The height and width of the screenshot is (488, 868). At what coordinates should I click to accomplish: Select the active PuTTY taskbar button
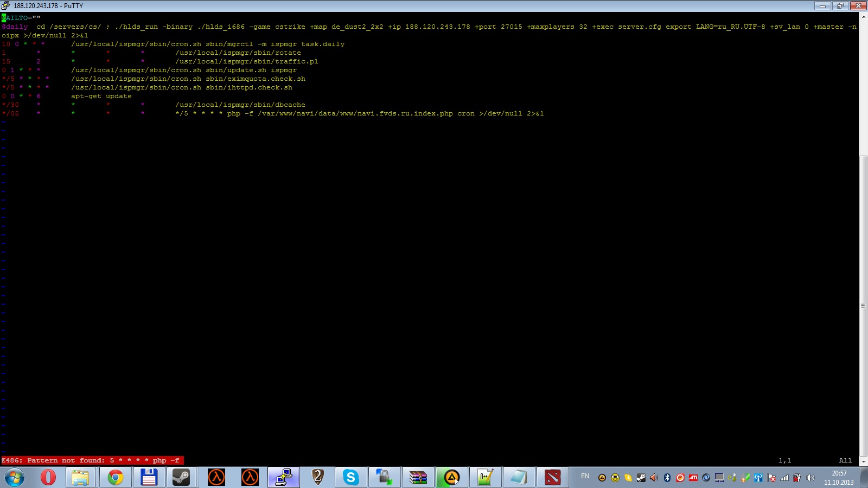(x=283, y=477)
